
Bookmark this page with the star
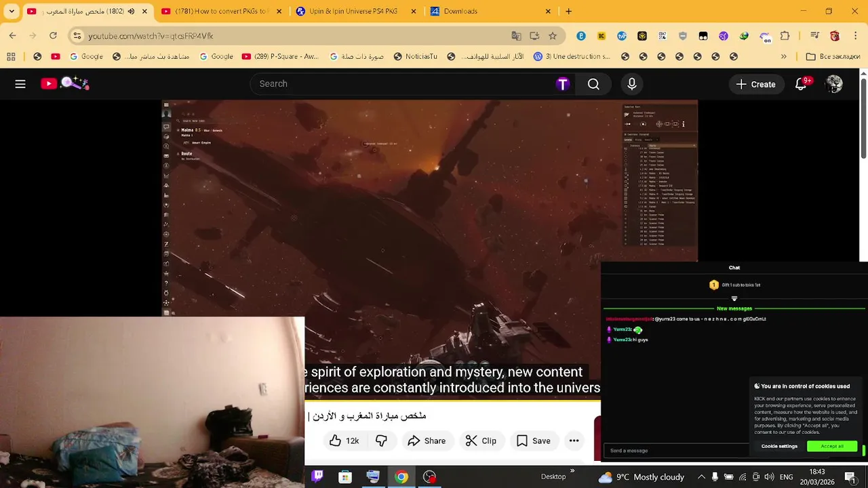[x=553, y=36]
